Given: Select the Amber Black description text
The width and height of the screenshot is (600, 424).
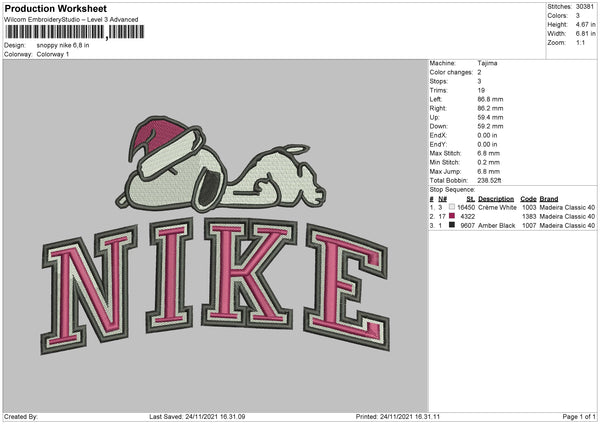Looking at the screenshot, I should click(497, 225).
